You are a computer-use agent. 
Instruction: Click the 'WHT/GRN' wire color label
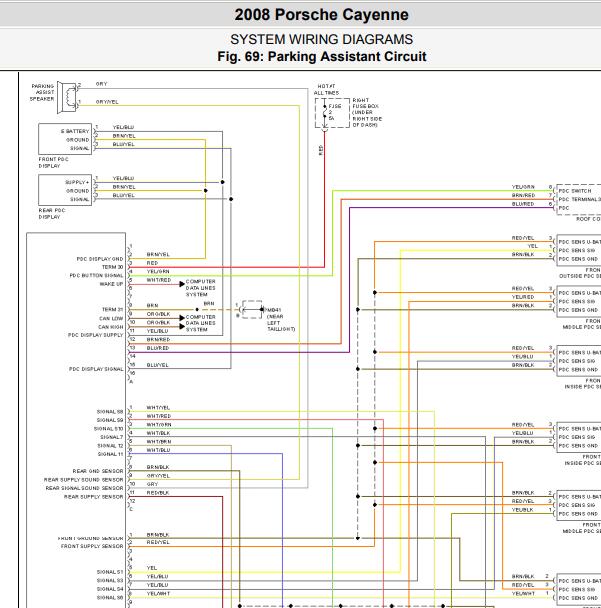[x=159, y=425]
